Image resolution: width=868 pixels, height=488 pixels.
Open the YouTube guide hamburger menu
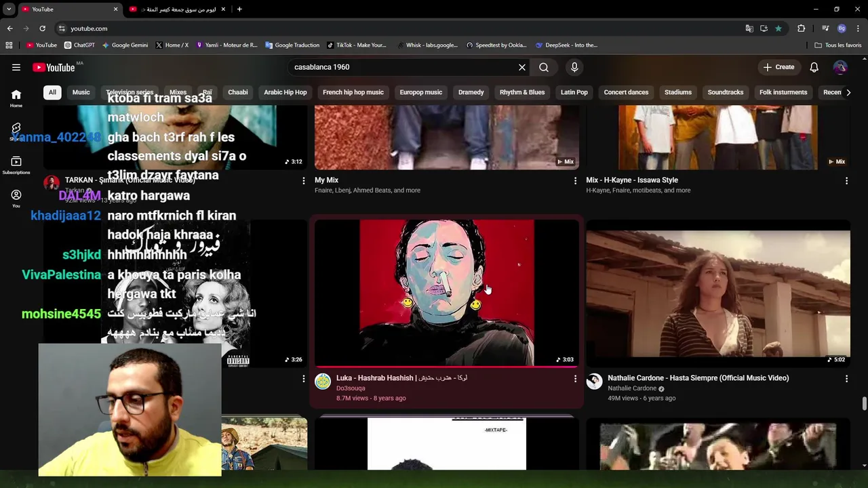pyautogui.click(x=16, y=67)
